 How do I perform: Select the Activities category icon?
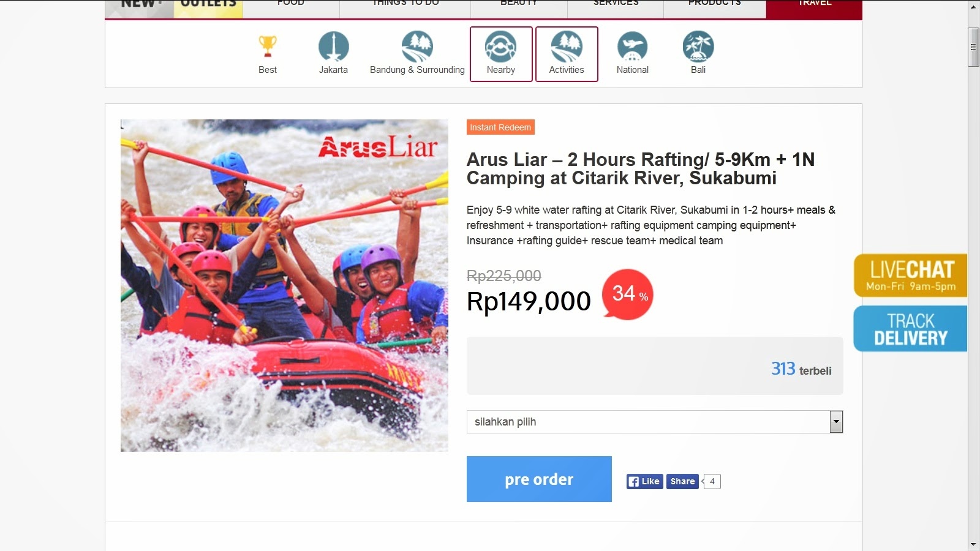pyautogui.click(x=567, y=48)
